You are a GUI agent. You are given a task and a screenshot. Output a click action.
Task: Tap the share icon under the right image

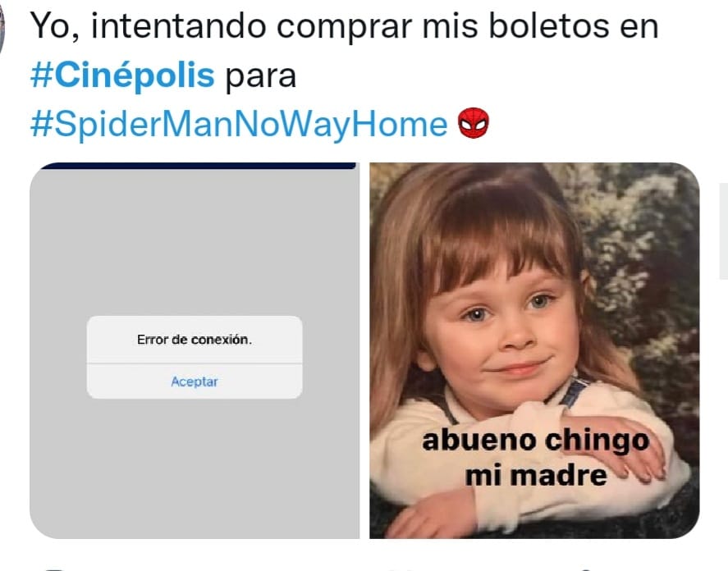click(x=586, y=569)
